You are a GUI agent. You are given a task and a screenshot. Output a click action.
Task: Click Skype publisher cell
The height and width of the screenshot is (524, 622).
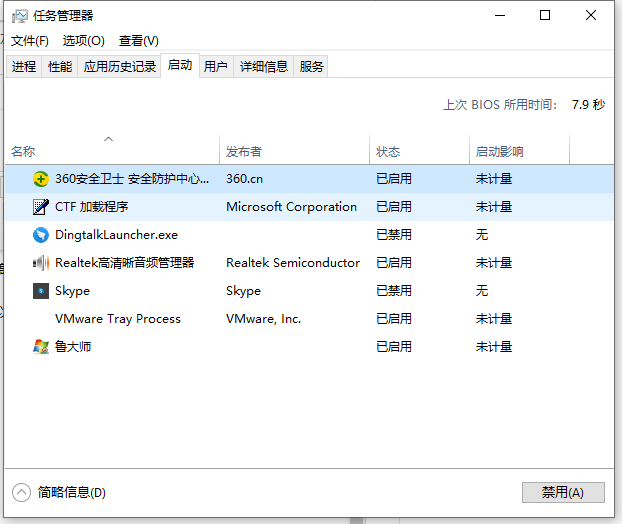(243, 291)
